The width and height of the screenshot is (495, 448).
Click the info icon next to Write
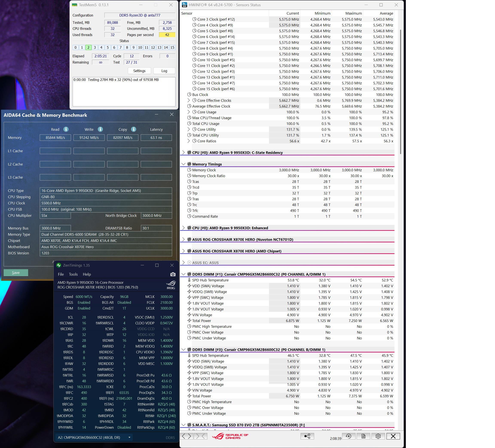click(x=100, y=129)
